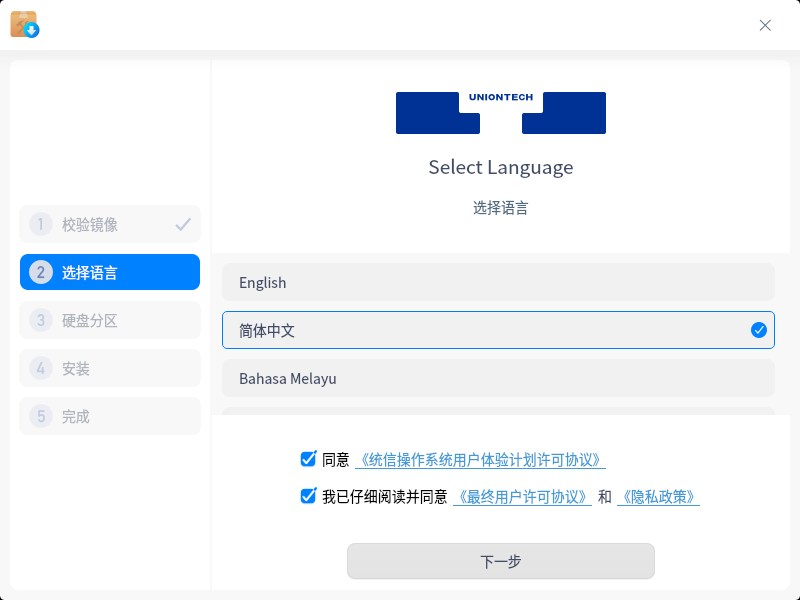Viewport: 800px width, 600px height.
Task: Select Bahasa Melayu language option
Action: [498, 378]
